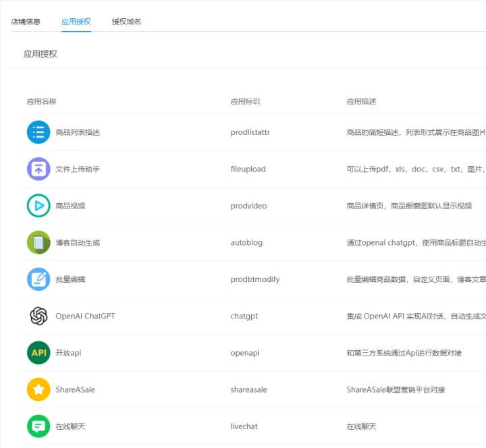Click the 应用名称 column header

[41, 101]
